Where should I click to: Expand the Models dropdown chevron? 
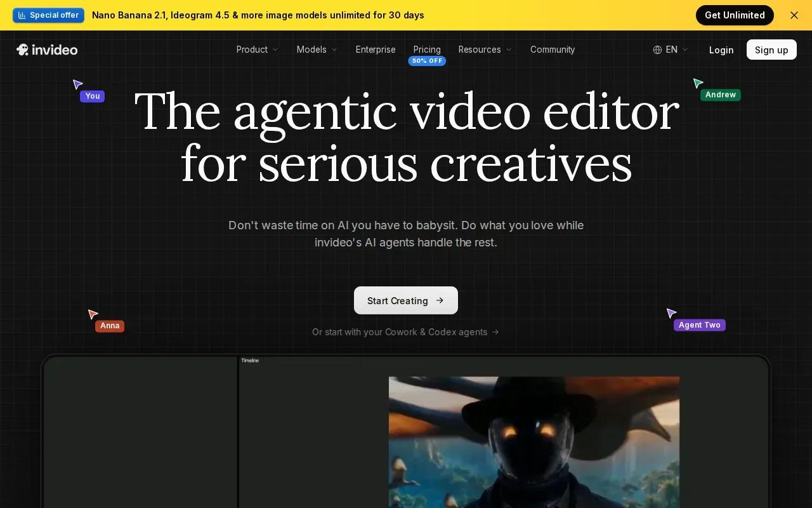click(334, 50)
